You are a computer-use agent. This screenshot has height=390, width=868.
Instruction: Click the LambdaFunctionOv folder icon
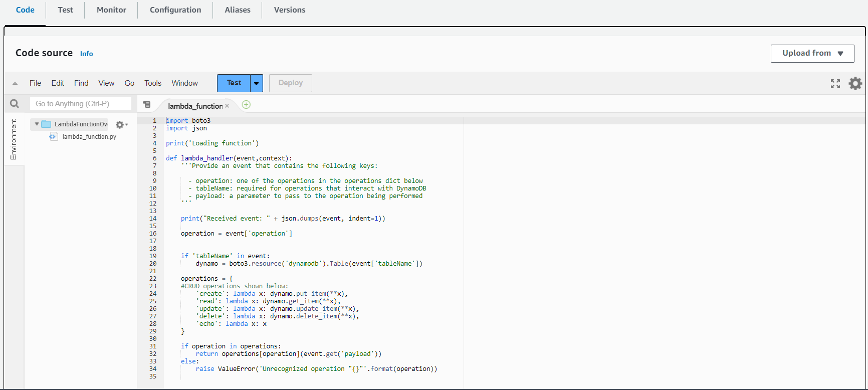click(x=46, y=124)
